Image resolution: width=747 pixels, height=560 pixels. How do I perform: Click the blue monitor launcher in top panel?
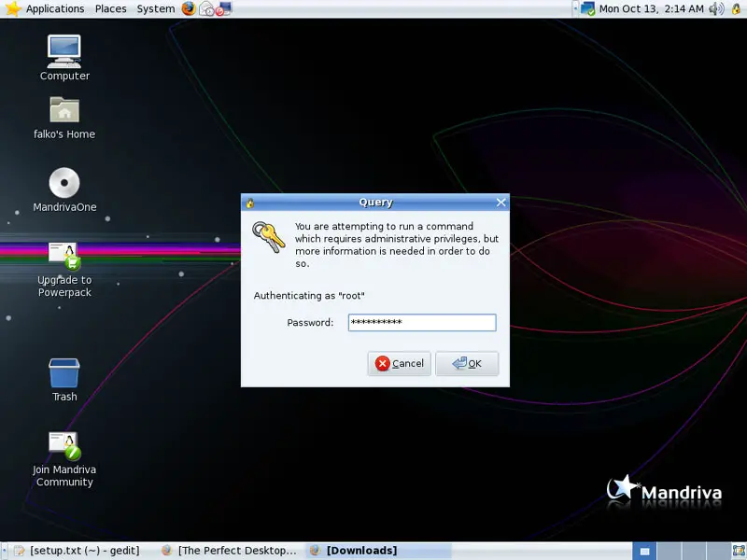point(224,8)
